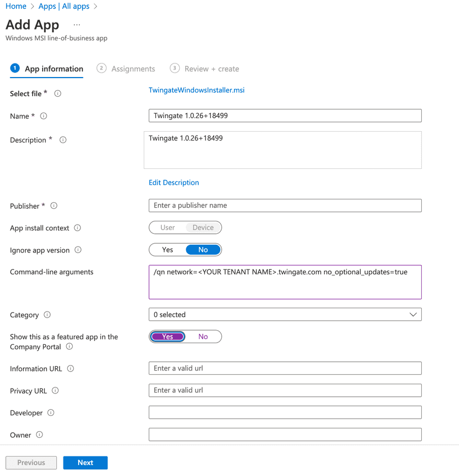Click the Next button
459x476 pixels.
pyautogui.click(x=85, y=462)
